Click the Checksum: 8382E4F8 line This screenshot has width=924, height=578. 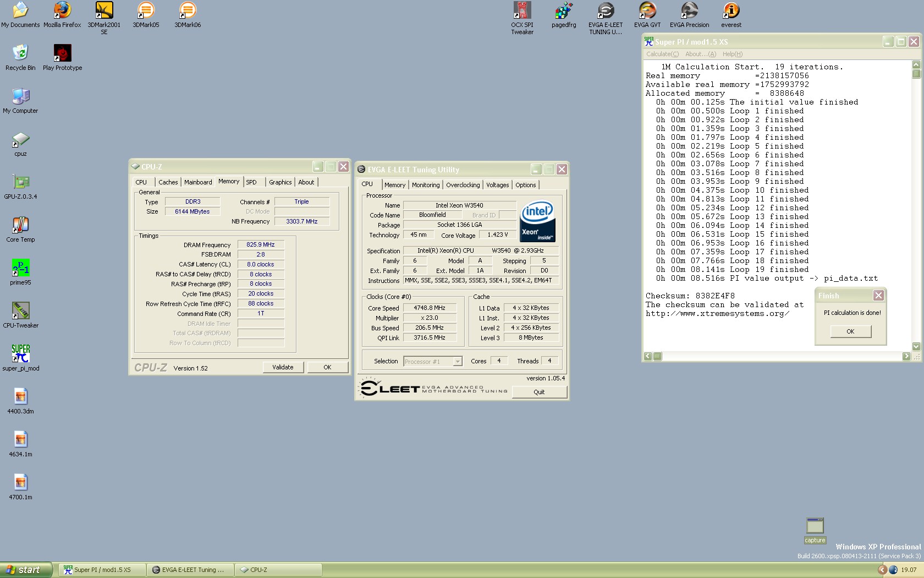[690, 296]
